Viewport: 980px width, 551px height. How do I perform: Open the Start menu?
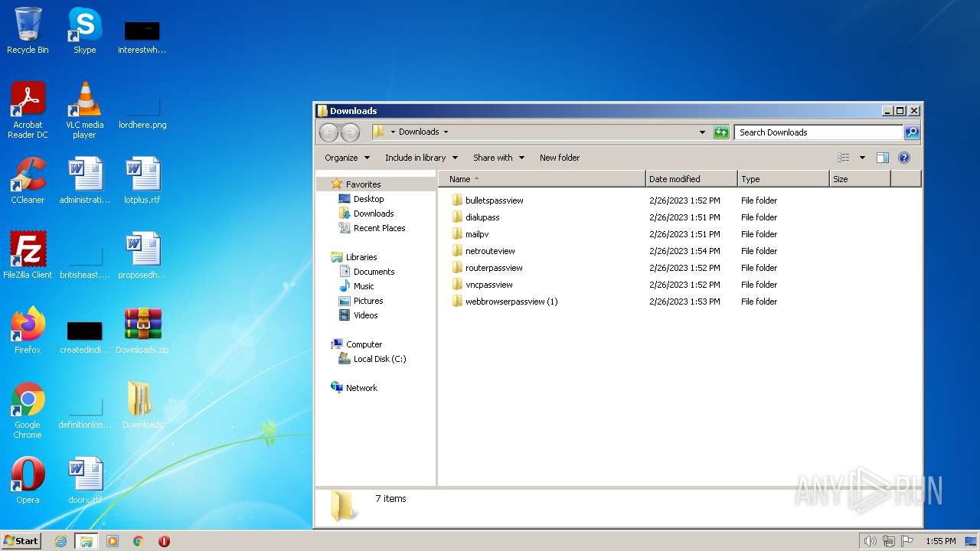click(x=21, y=540)
